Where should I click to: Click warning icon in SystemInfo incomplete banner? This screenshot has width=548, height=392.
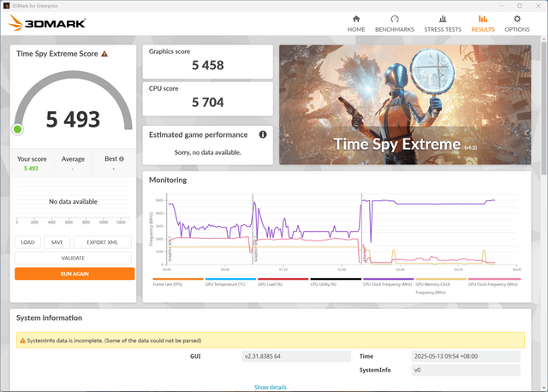tap(23, 341)
